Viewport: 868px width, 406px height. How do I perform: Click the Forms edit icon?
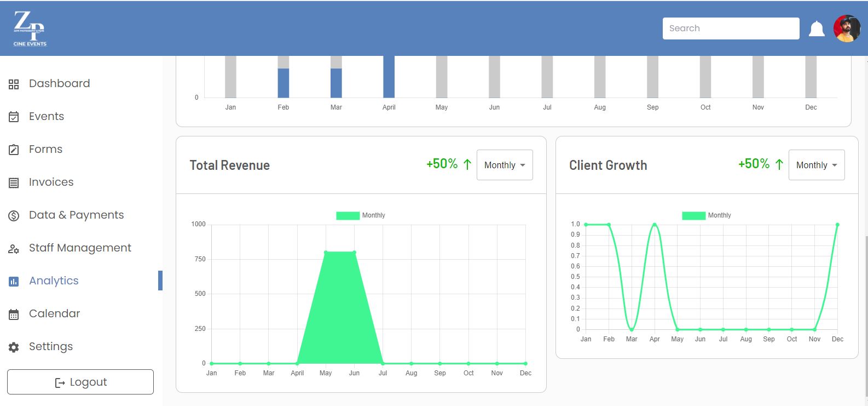(14, 150)
